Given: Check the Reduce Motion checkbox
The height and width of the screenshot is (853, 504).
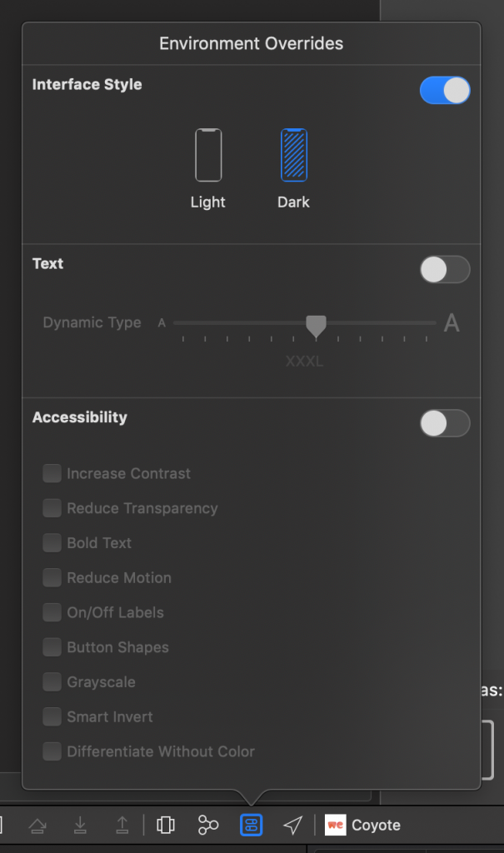Looking at the screenshot, I should coord(52,577).
